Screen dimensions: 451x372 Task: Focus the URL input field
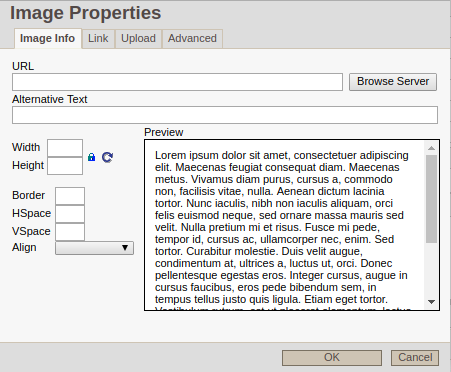[x=177, y=82]
